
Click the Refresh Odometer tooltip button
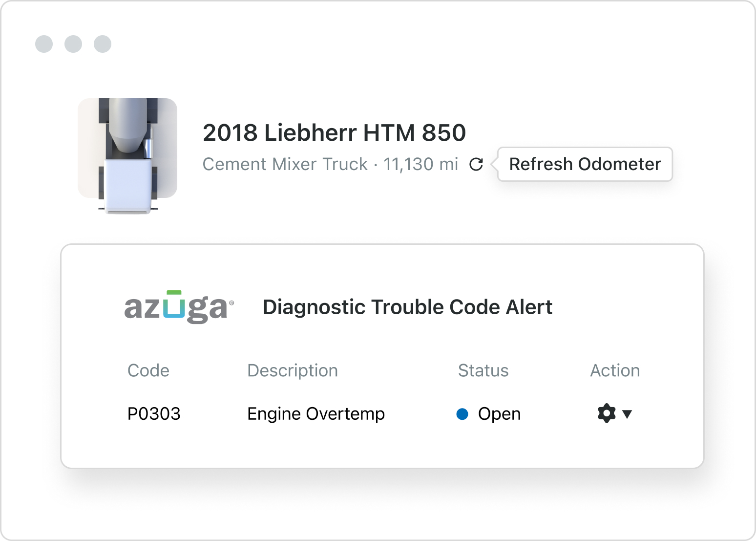(x=585, y=164)
